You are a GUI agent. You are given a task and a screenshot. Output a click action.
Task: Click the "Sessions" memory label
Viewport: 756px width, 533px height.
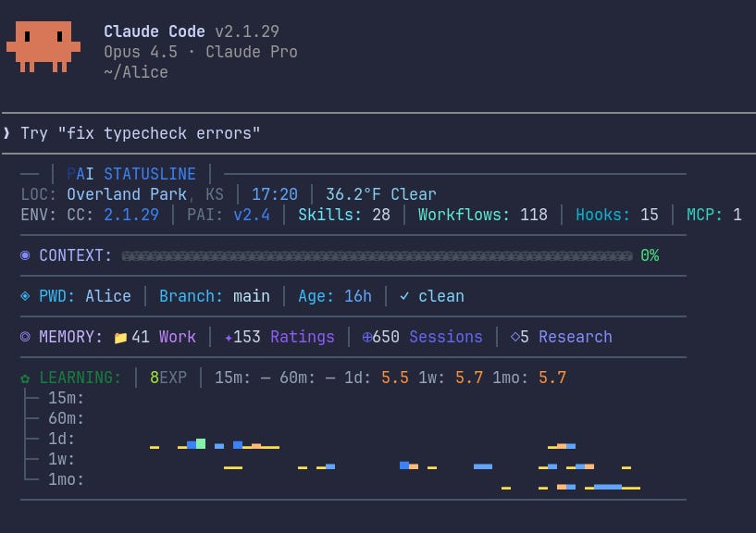coord(445,337)
